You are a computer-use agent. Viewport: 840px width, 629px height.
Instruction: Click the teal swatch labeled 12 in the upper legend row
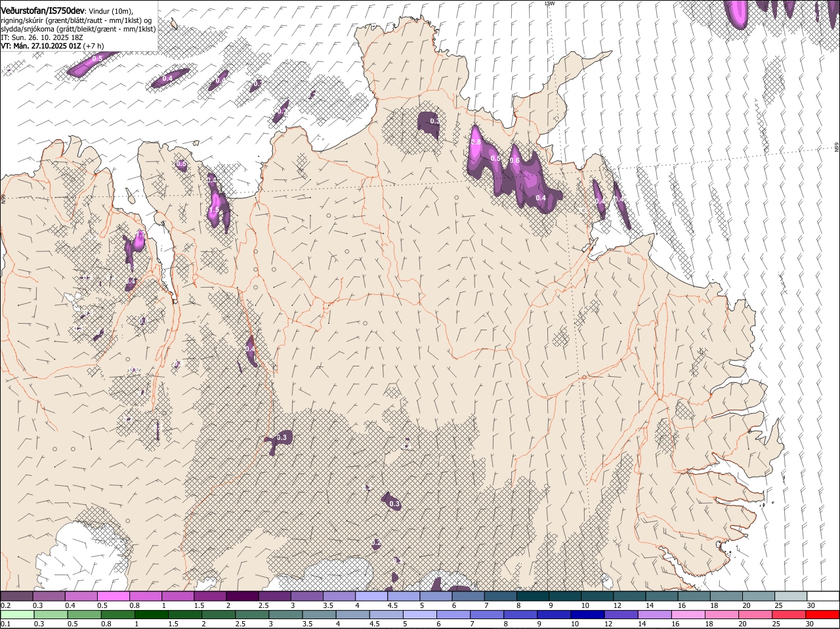tap(631, 596)
